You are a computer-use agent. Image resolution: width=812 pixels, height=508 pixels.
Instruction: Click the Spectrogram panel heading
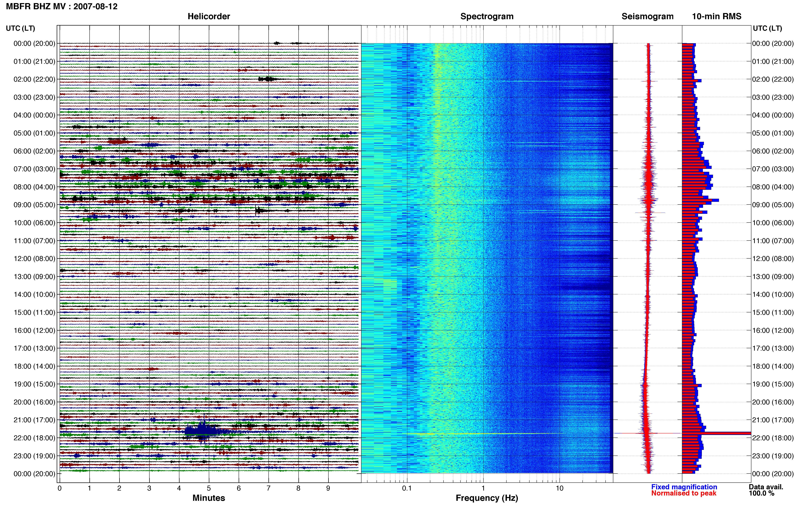[487, 16]
